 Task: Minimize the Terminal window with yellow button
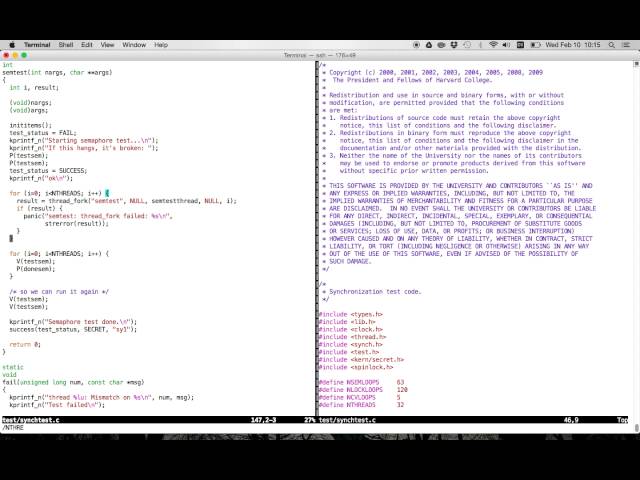15,55
